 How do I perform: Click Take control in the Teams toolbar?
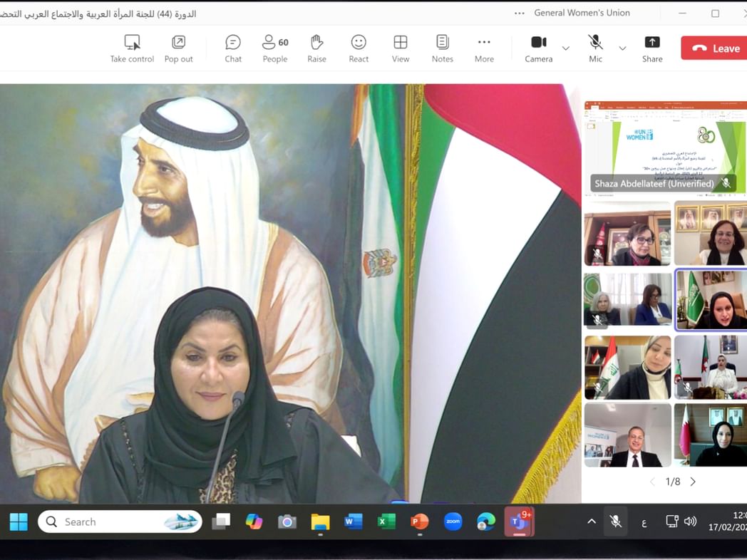[132, 48]
